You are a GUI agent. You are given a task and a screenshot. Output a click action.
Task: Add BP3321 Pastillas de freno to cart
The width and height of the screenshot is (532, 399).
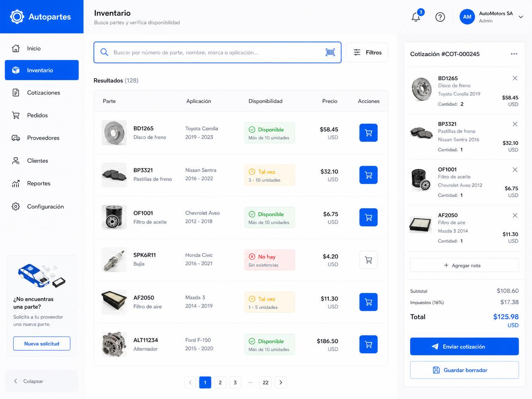[x=368, y=175]
